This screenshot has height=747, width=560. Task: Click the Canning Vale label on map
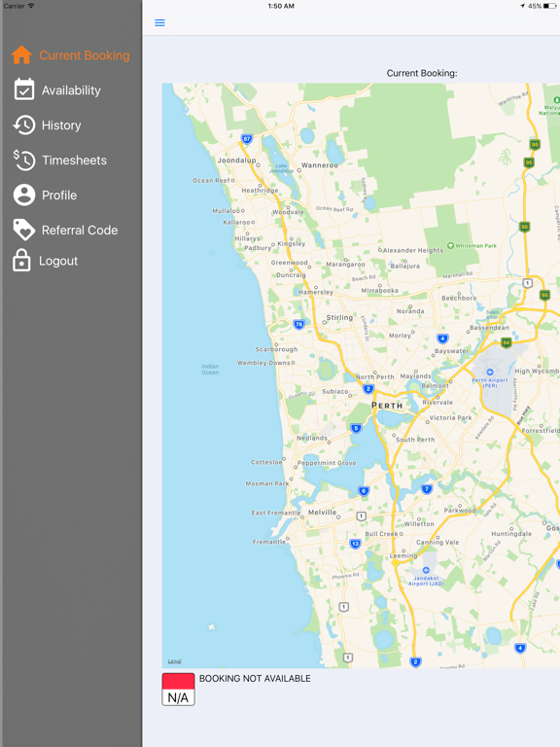click(x=437, y=542)
